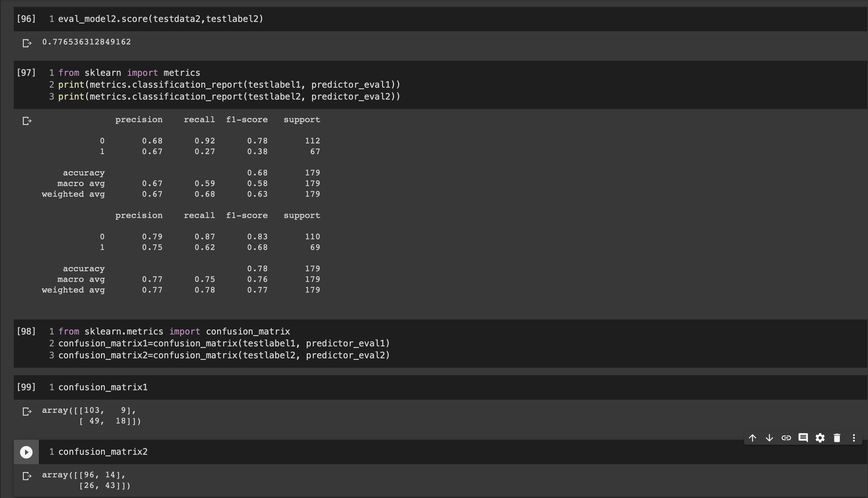Click output icon beside classification reports
868x498 pixels.
(27, 121)
